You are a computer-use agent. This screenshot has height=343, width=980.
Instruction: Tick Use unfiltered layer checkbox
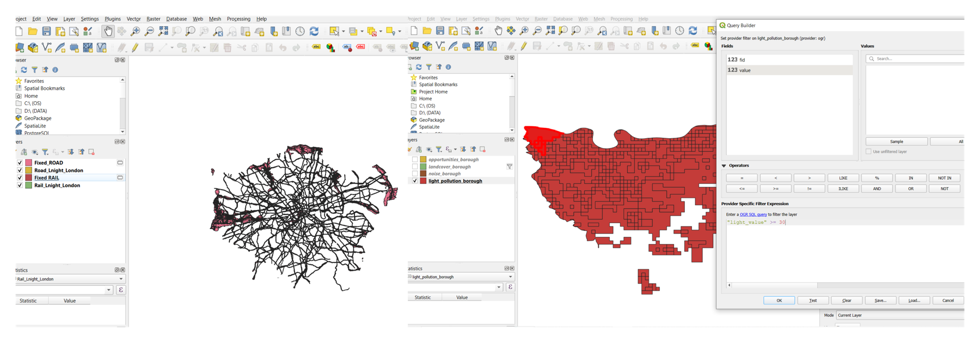869,152
